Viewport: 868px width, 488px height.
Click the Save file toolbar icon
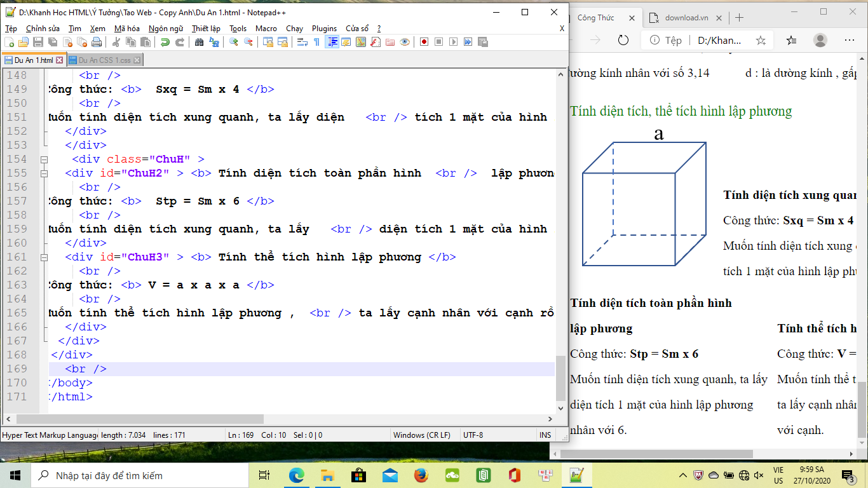click(x=37, y=42)
